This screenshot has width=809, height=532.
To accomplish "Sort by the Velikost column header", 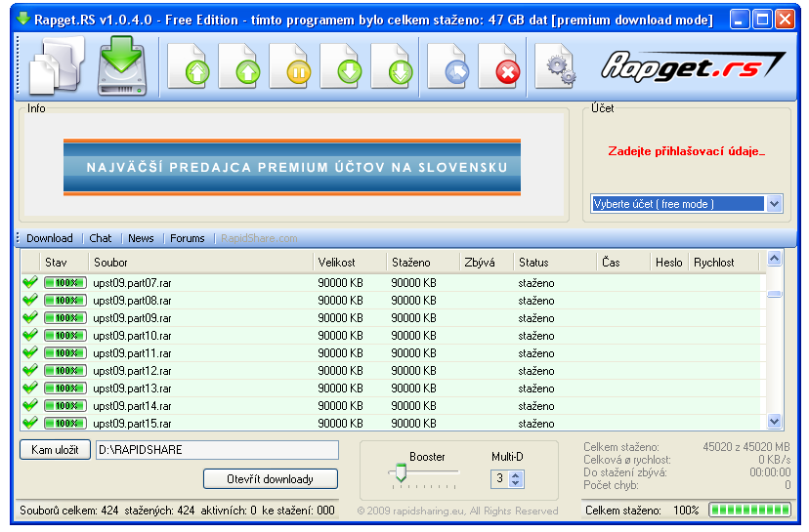I will pyautogui.click(x=351, y=263).
